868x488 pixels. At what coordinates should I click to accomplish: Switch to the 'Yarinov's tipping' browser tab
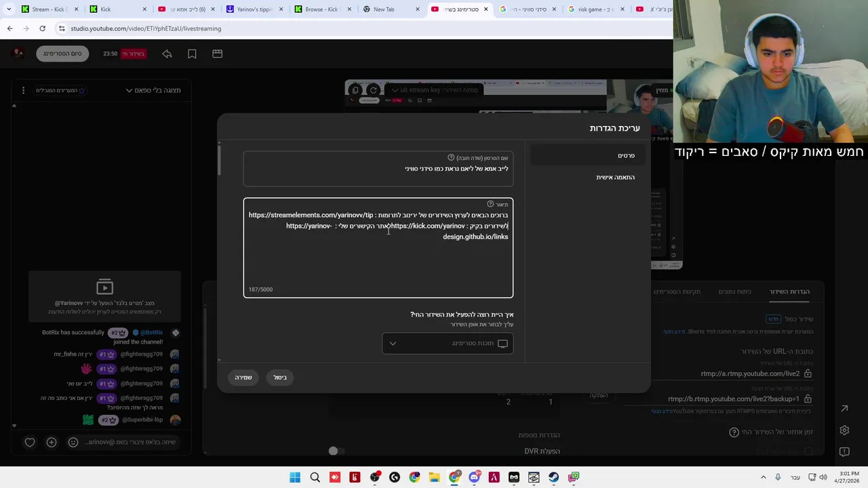(254, 9)
